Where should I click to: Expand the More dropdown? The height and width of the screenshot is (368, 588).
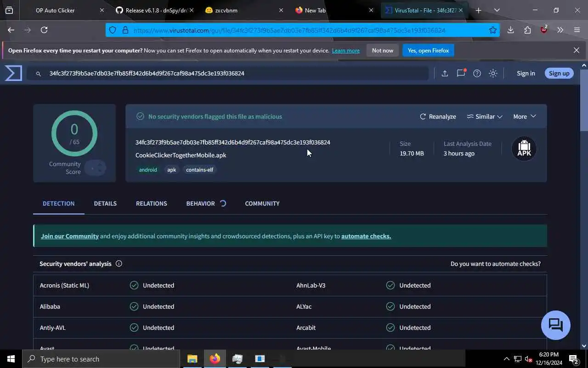525,116
